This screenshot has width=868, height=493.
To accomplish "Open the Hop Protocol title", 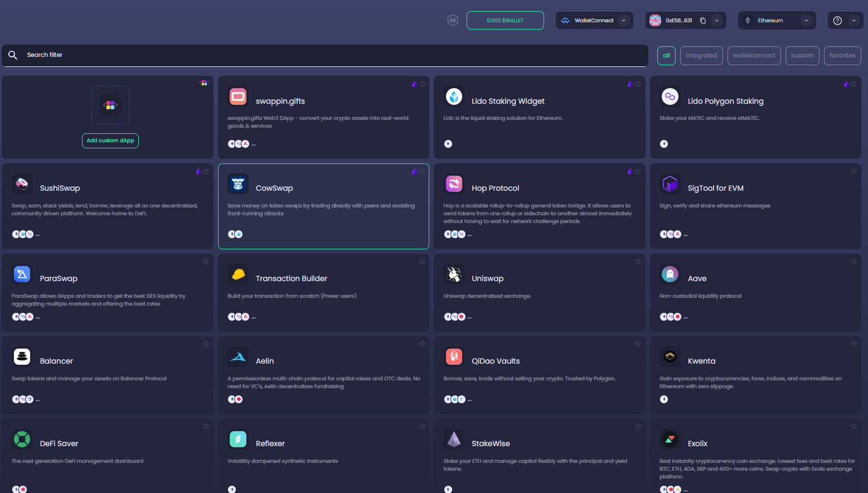I will (495, 188).
